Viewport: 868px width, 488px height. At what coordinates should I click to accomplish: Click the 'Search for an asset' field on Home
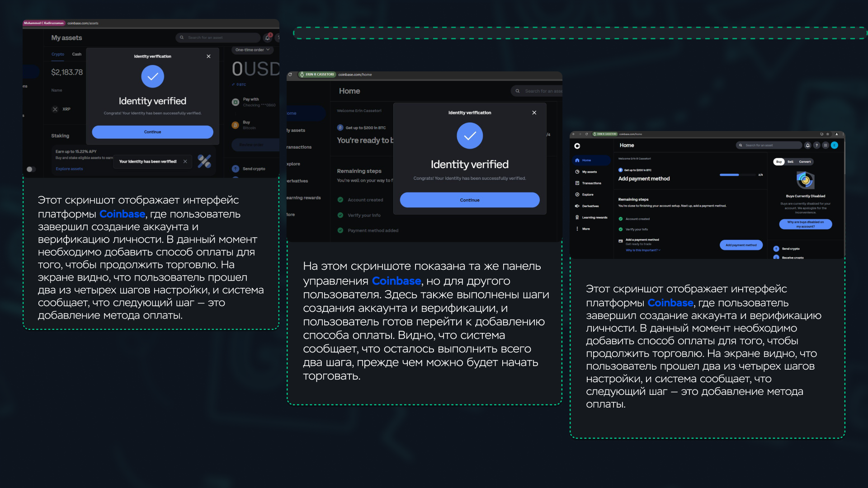click(x=769, y=145)
